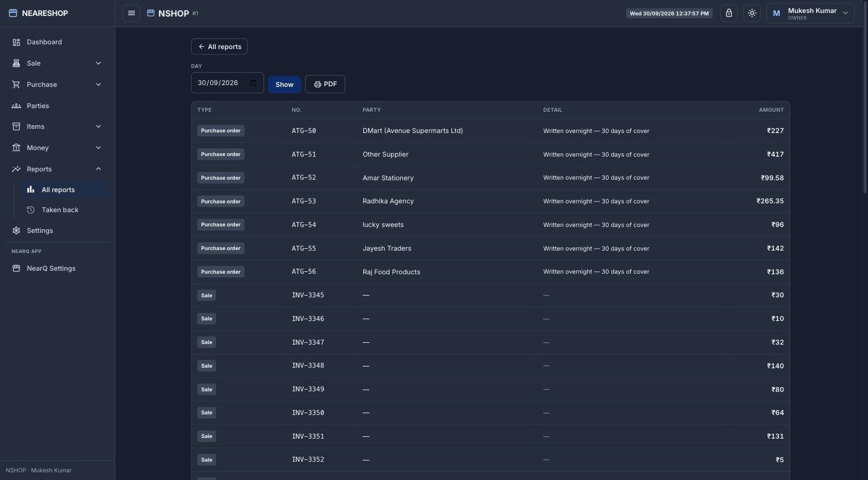Click the Reports chart line icon
Image resolution: width=868 pixels, height=480 pixels.
tap(16, 169)
